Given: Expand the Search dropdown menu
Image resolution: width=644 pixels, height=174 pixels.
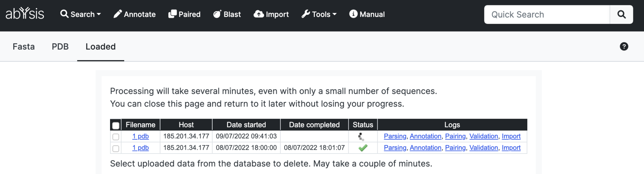Looking at the screenshot, I should 80,14.
